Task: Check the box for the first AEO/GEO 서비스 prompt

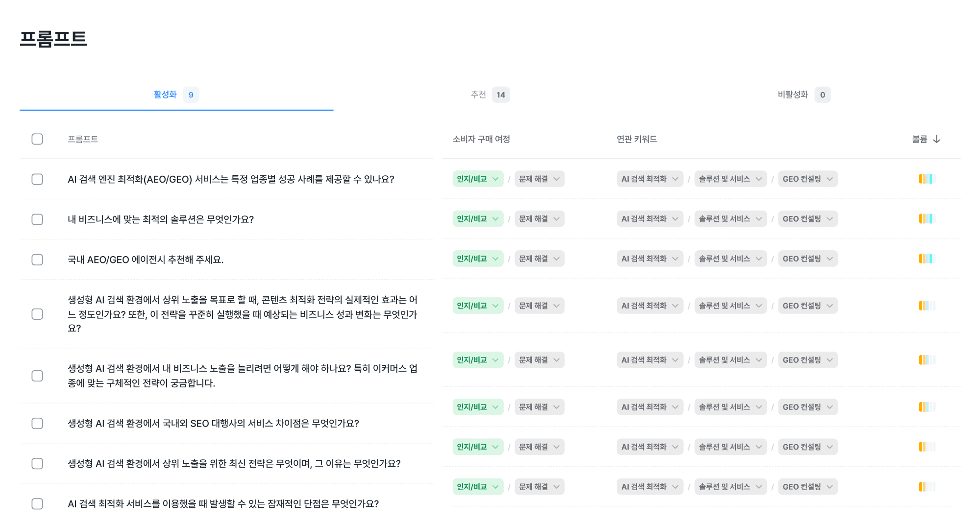Action: tap(37, 179)
